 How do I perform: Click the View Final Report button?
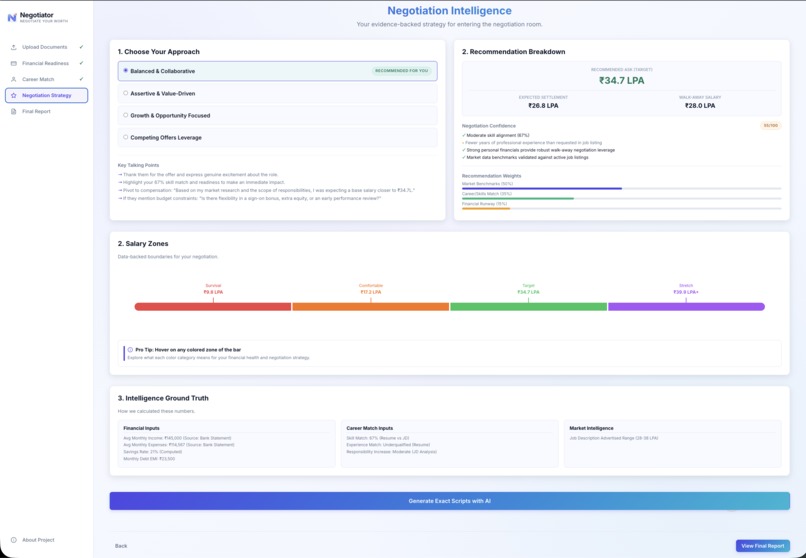click(x=762, y=546)
